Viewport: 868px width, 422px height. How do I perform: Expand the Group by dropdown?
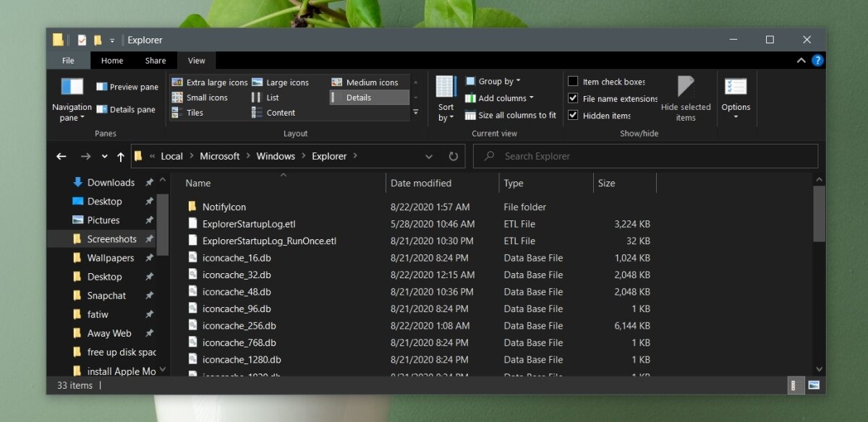493,82
